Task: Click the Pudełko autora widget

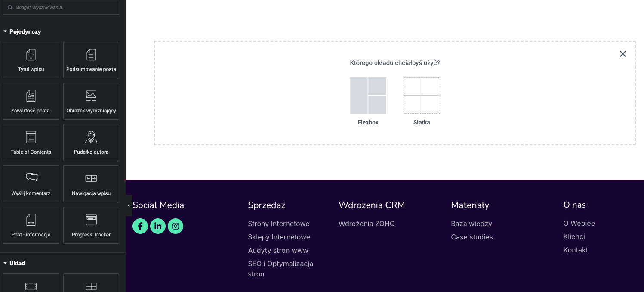Action: coord(91,143)
